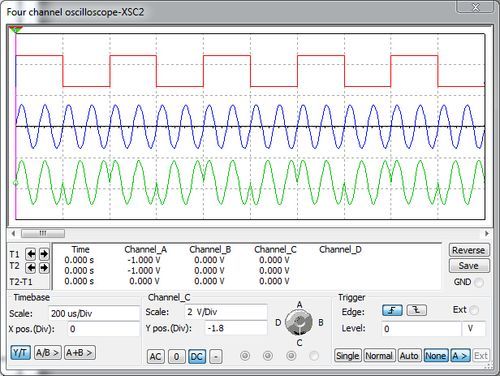This screenshot has height=376, width=500.
Task: Click the Channel_B column header
Action: point(210,249)
